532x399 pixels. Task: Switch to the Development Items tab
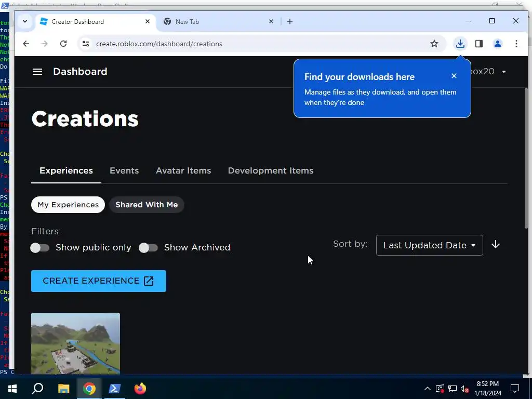click(270, 170)
